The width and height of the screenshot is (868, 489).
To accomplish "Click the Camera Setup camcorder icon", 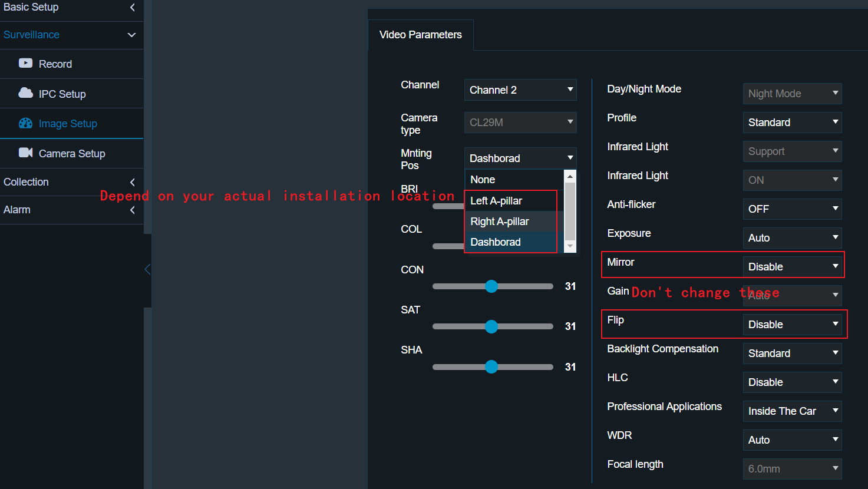I will click(x=25, y=153).
